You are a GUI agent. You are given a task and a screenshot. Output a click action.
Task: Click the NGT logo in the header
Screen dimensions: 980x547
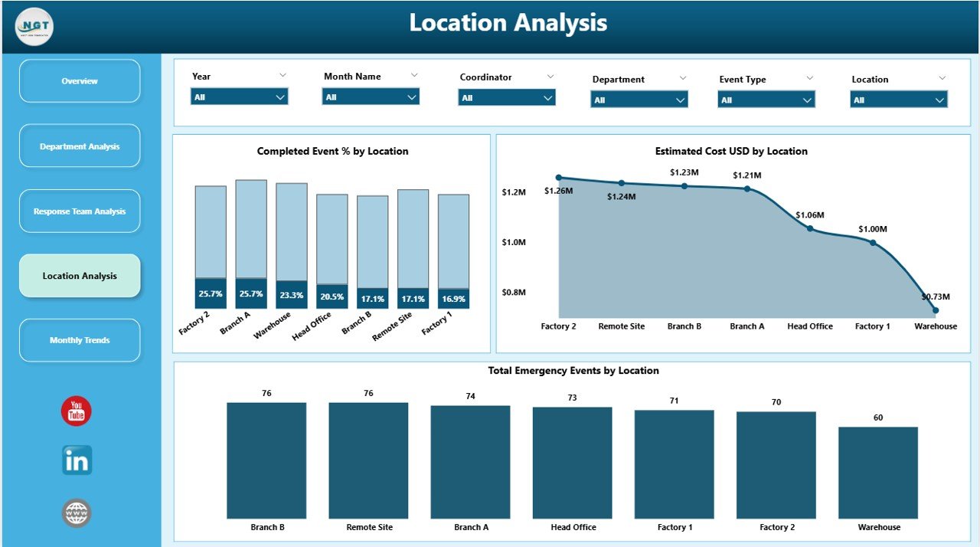[x=33, y=27]
